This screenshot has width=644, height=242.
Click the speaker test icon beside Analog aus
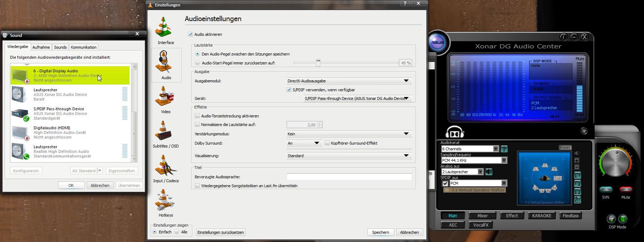pos(489,172)
